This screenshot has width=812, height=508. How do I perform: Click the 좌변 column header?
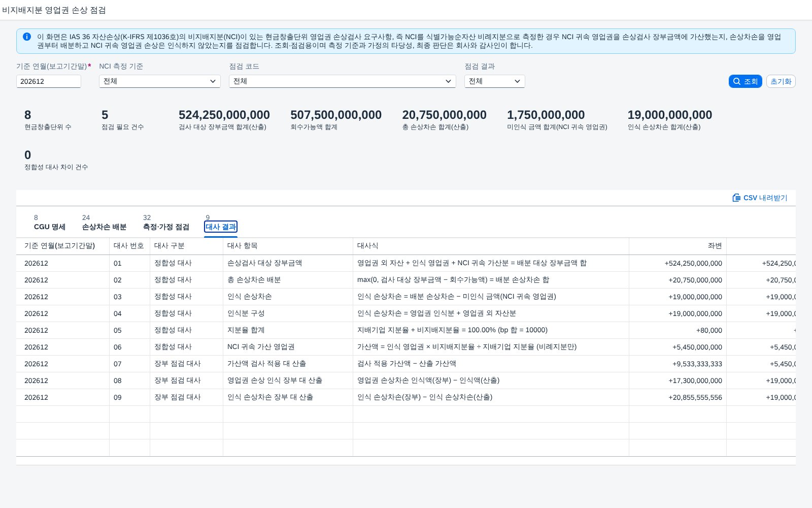click(x=678, y=246)
